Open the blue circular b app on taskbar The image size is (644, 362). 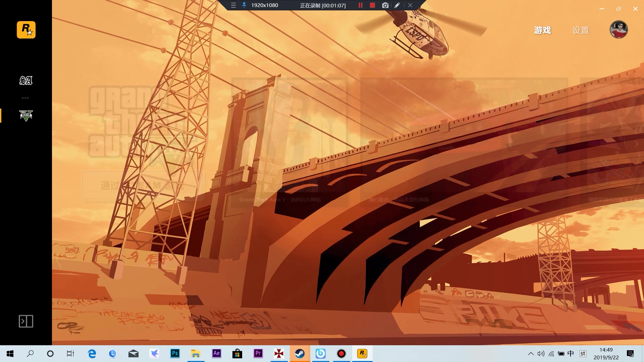point(321,354)
